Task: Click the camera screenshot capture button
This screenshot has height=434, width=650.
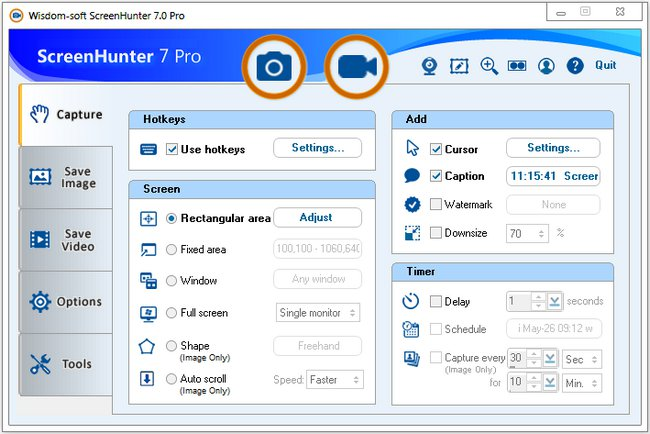Action: click(x=274, y=67)
